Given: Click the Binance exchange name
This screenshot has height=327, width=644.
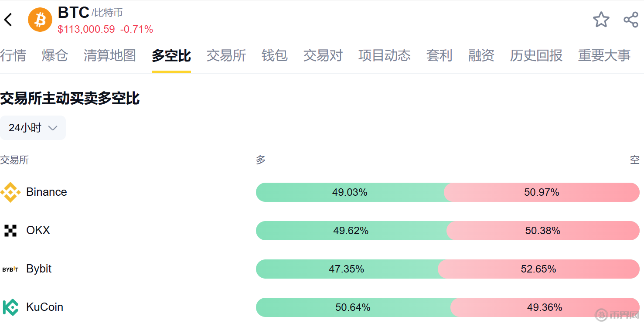Looking at the screenshot, I should tap(47, 192).
